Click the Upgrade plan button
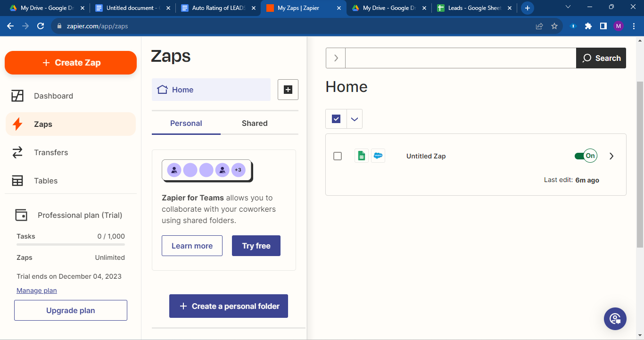The image size is (644, 340). (71, 310)
